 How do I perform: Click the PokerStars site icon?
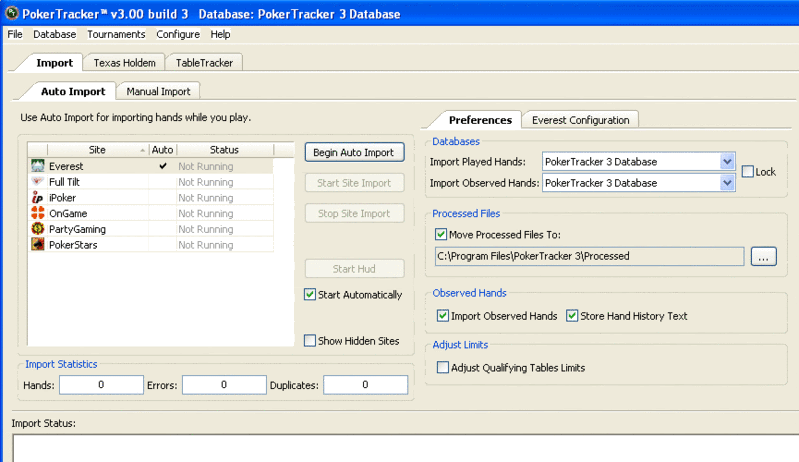[x=38, y=244]
